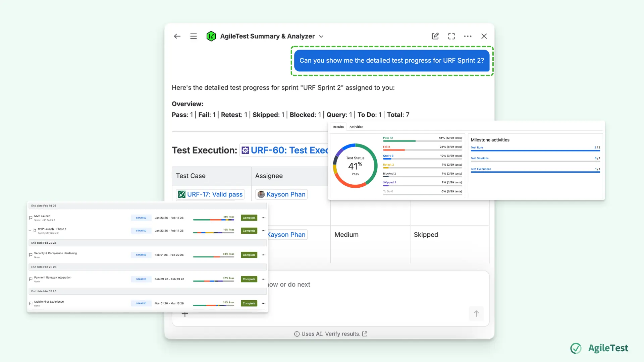Open the URF-17: Valid pass test case

point(215,194)
